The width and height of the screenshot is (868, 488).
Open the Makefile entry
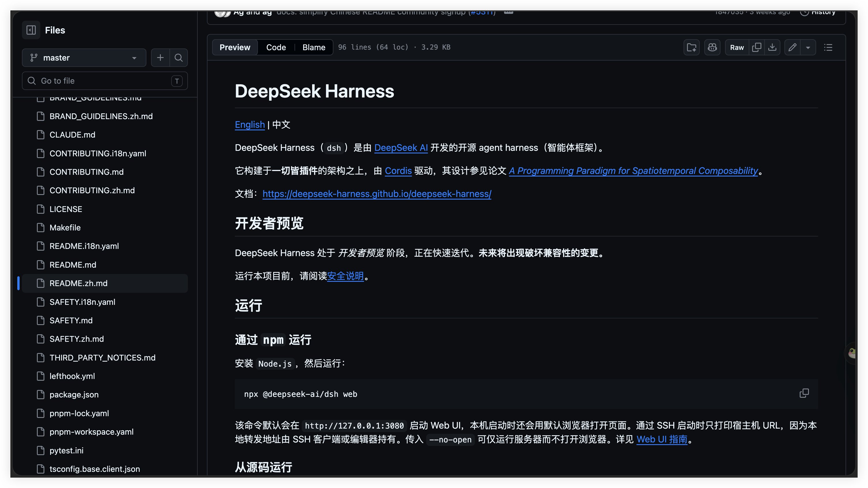tap(105, 228)
